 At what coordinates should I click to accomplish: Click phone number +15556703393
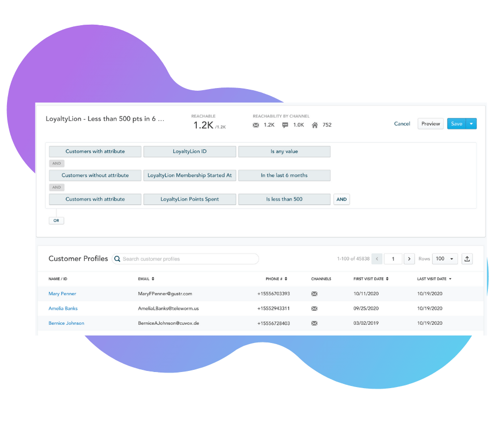click(273, 294)
